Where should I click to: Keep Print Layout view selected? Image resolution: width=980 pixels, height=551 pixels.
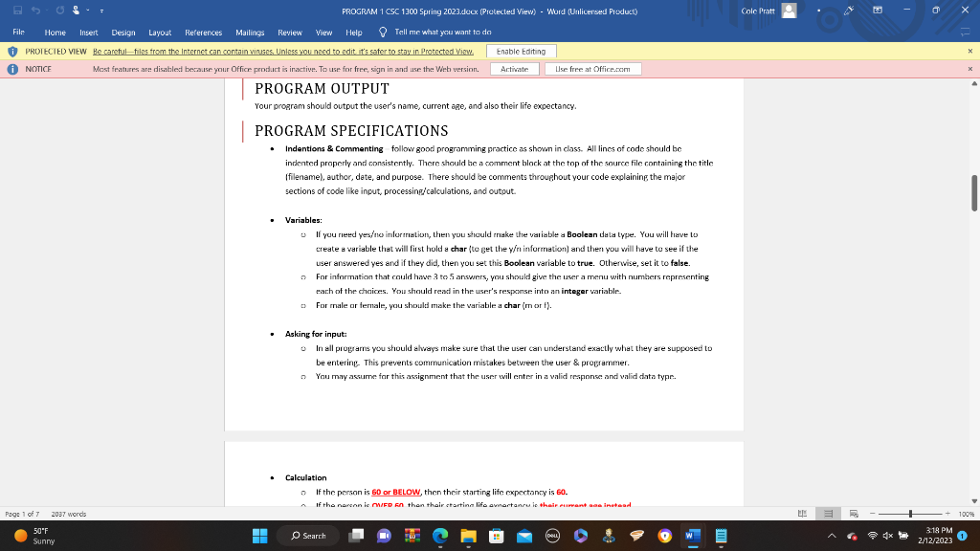828,514
